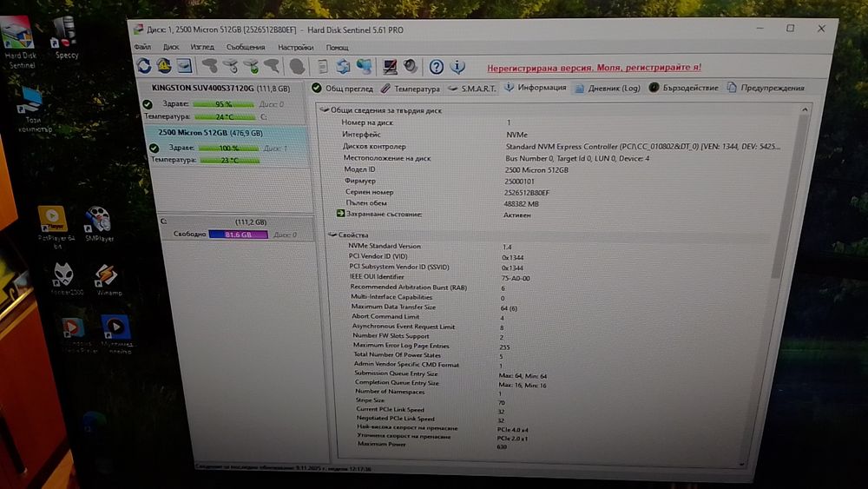Select the C: partition entry (111,2 GB)
The image size is (868, 489).
234,228
